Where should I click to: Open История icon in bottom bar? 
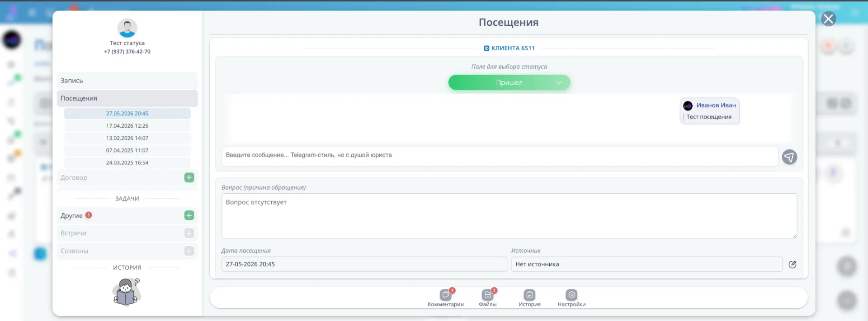(x=529, y=295)
